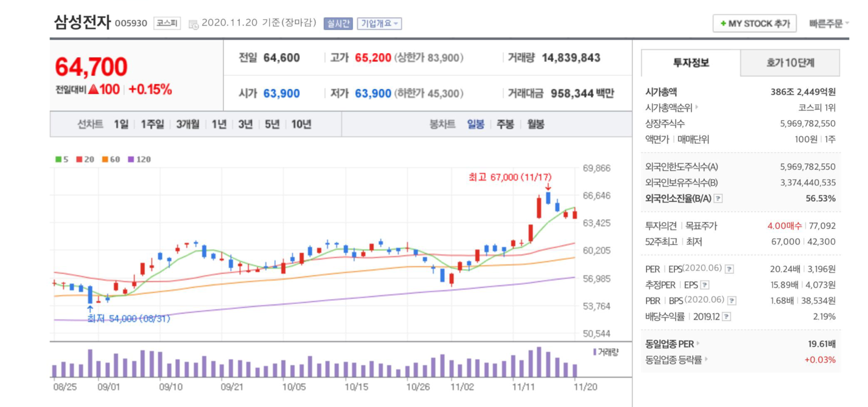
Task: Expand 동일업종 등락률 arrow link
Action: coord(706,359)
